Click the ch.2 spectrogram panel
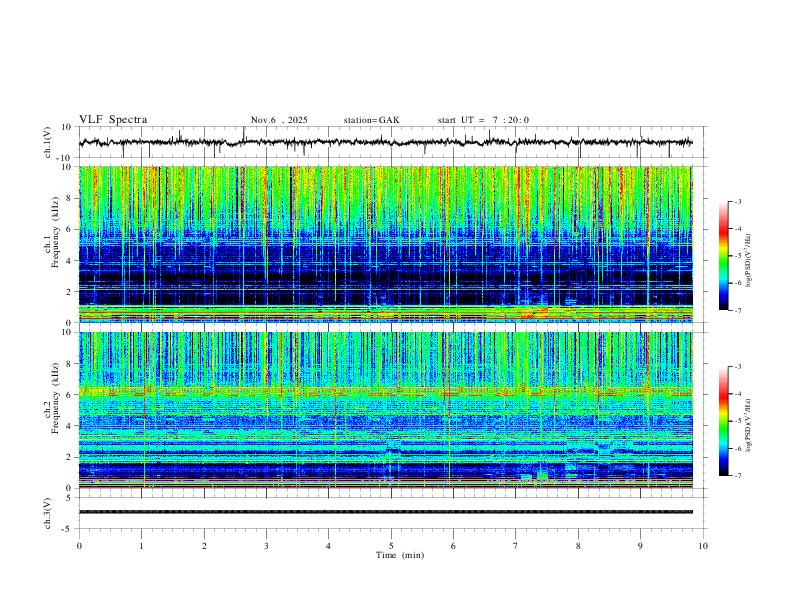The width and height of the screenshot is (792, 612). [x=385, y=410]
